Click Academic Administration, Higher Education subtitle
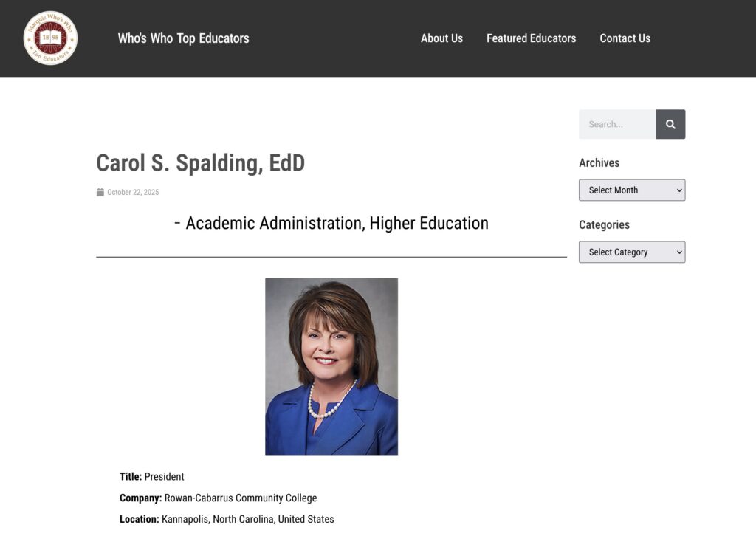 (x=331, y=223)
